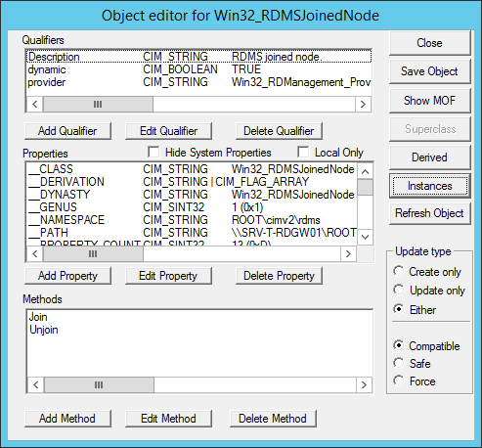Select the __DYNASTY property row
Screen dimensions: 482x448
click(192, 195)
